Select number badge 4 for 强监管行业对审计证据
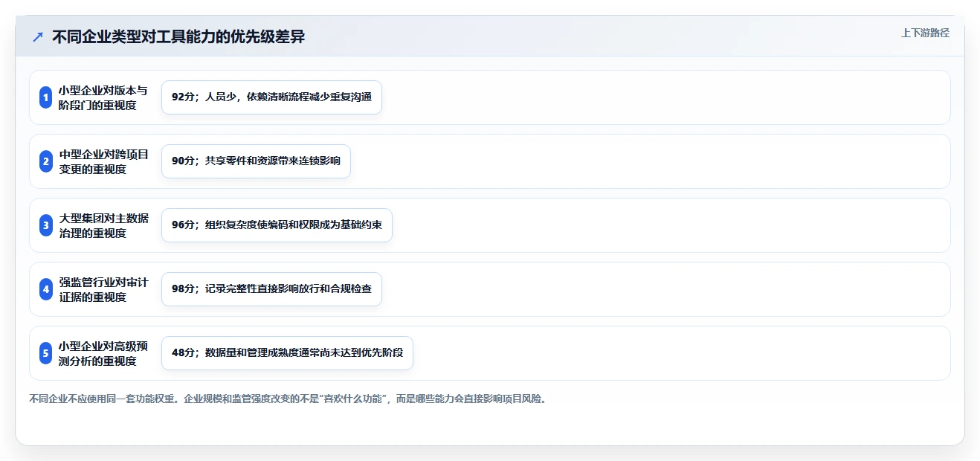The image size is (980, 461). click(45, 289)
